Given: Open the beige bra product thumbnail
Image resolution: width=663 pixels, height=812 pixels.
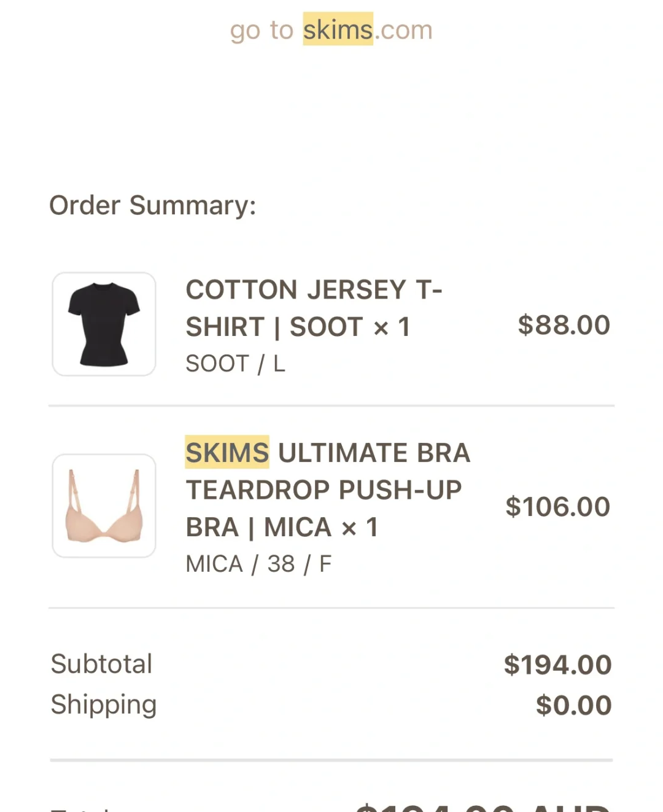Looking at the screenshot, I should pyautogui.click(x=104, y=506).
